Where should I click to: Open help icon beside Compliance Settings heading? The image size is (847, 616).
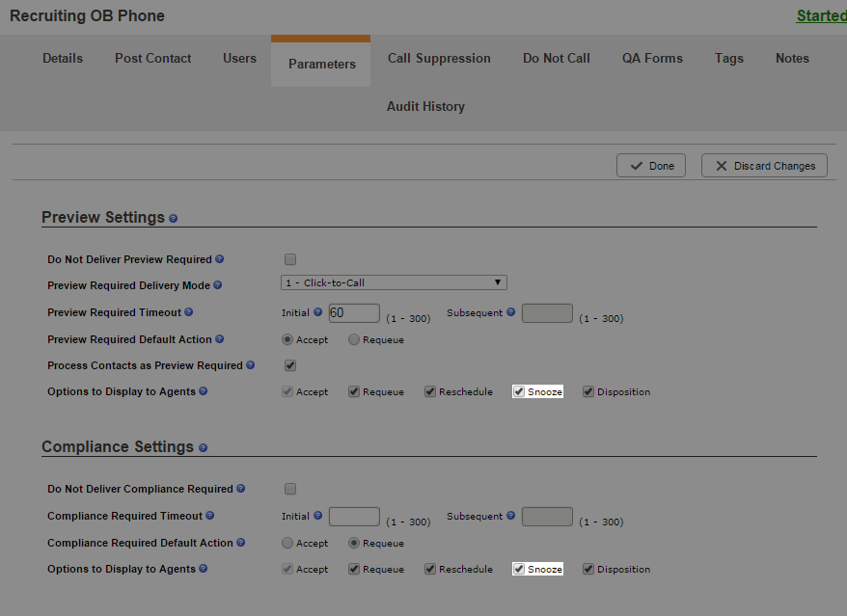[204, 447]
